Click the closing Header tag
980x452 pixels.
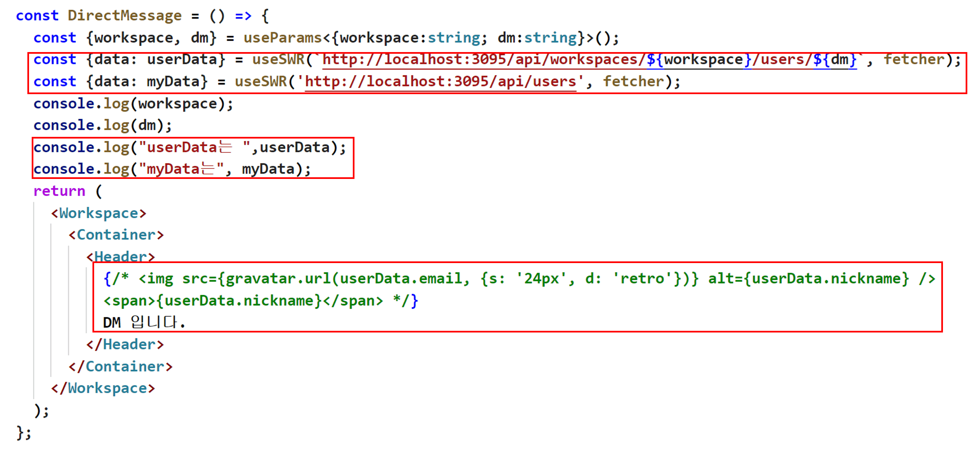[125, 344]
